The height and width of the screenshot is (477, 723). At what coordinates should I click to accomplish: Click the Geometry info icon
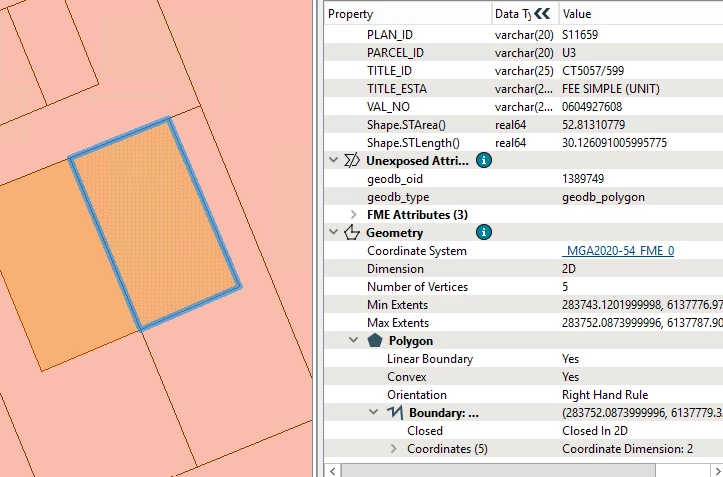(484, 232)
